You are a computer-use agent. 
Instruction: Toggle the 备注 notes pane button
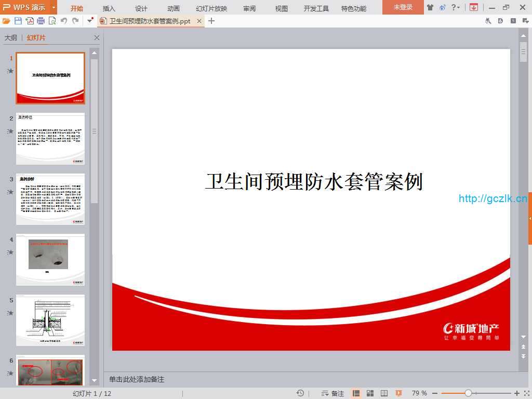[333, 393]
